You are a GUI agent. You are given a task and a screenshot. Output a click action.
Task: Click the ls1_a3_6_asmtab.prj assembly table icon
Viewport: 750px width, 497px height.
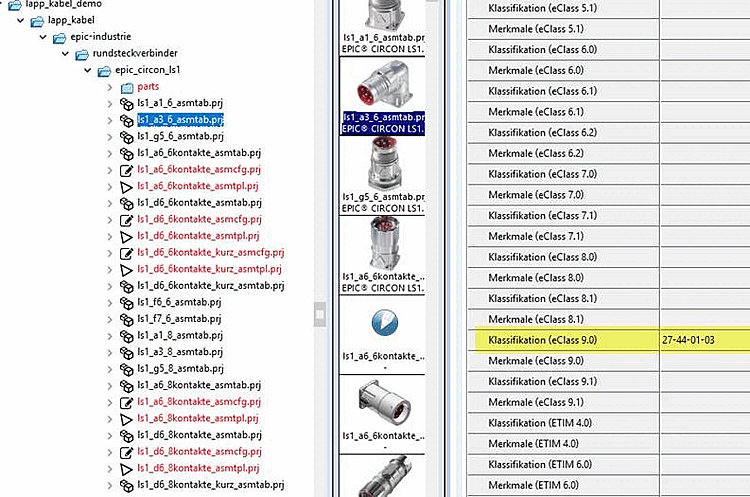(126, 120)
